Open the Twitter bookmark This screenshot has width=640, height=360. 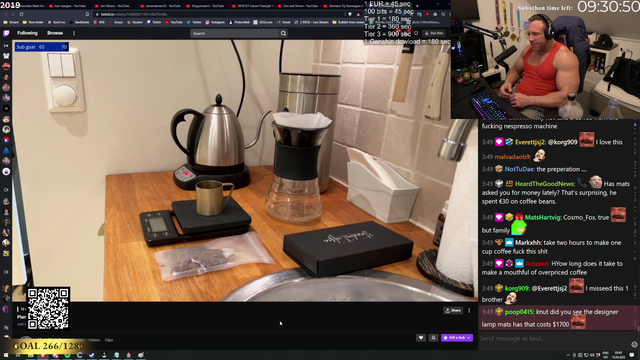194,22
